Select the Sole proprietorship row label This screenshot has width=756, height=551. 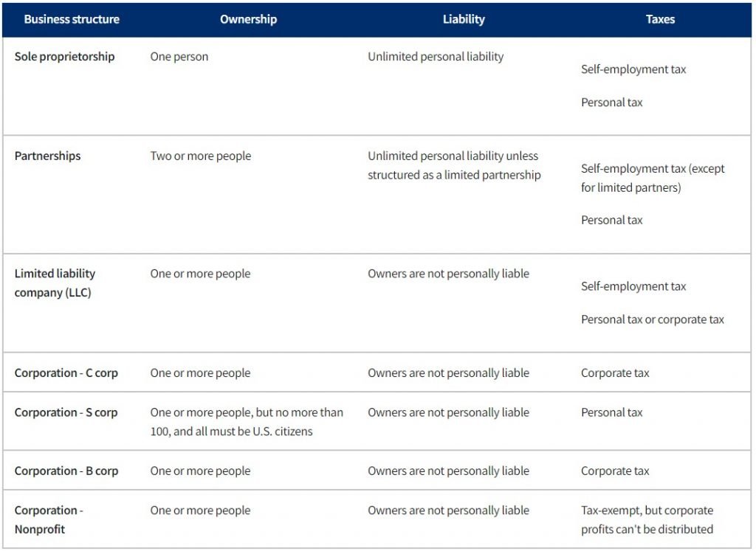pyautogui.click(x=65, y=57)
